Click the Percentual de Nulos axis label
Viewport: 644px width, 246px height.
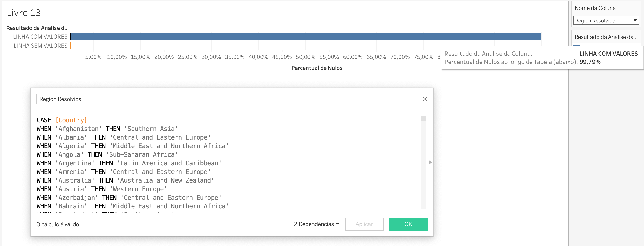click(317, 68)
